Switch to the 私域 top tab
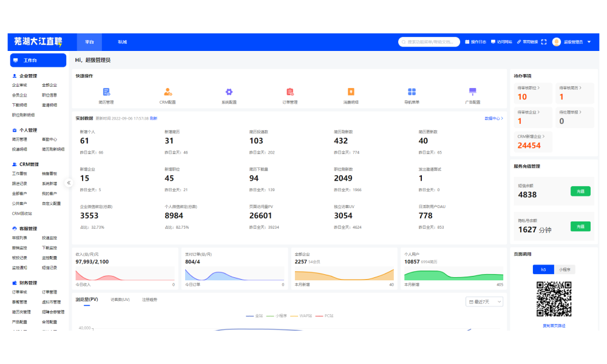 click(123, 42)
